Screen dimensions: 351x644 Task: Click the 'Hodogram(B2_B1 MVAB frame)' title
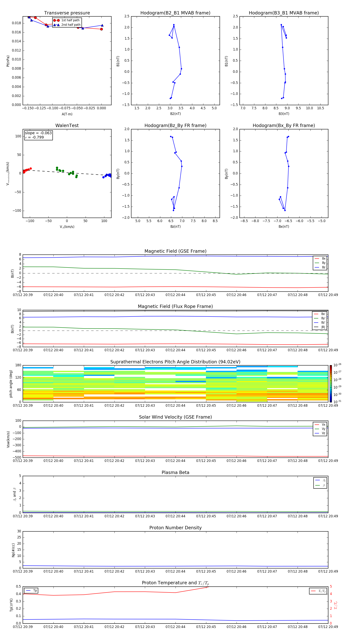175,13
